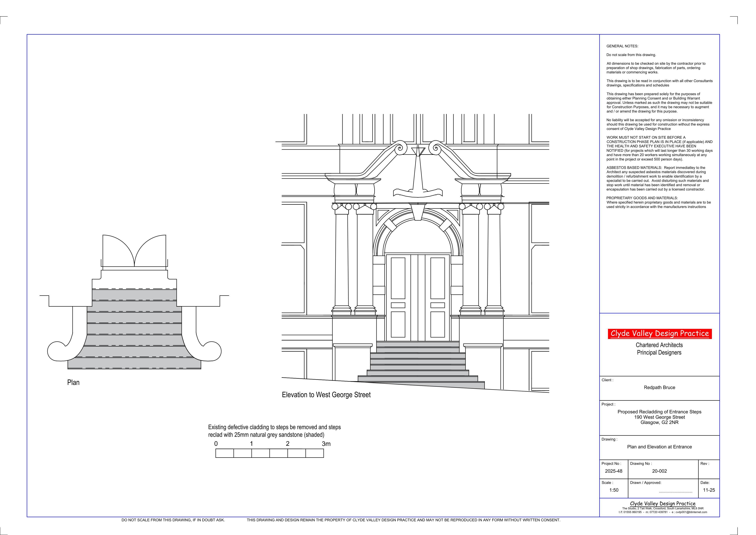Click the '0' scale bar label
This screenshot has height=535, width=756.
click(x=216, y=444)
